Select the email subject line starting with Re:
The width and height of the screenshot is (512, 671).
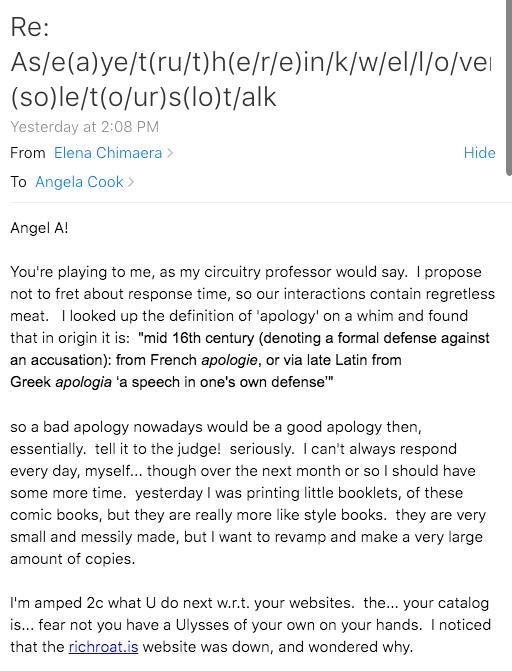click(252, 62)
